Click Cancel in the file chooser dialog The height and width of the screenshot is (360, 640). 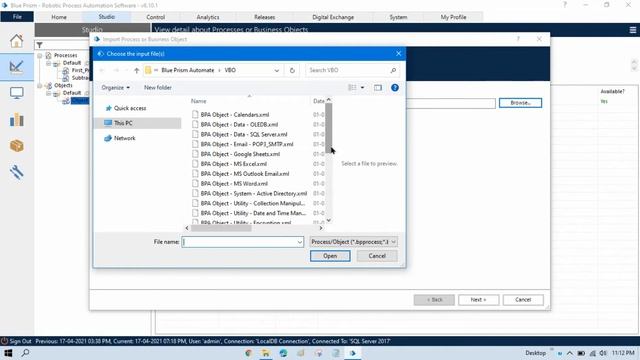click(377, 256)
